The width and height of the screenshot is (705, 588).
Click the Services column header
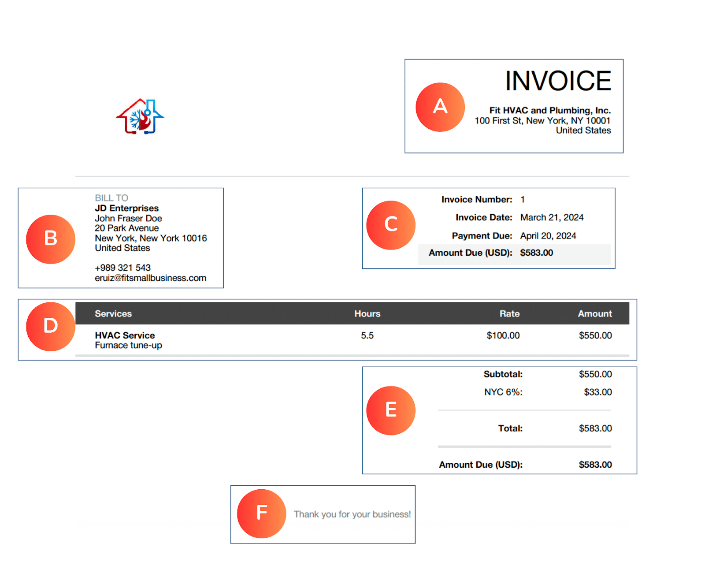[x=113, y=313]
